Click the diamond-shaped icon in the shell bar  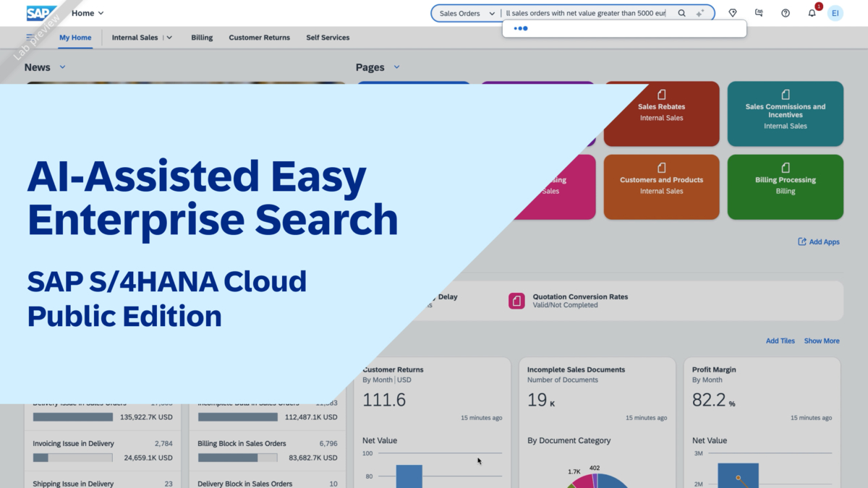(x=732, y=13)
